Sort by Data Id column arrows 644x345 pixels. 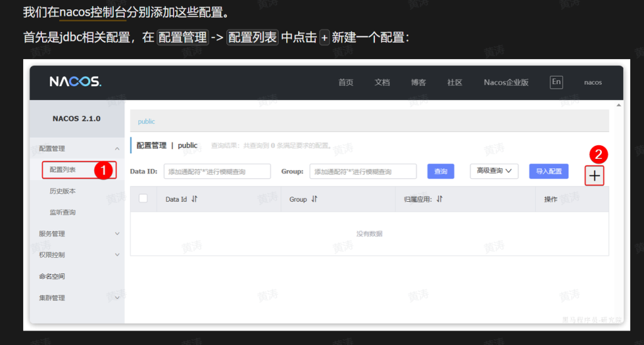tap(194, 199)
